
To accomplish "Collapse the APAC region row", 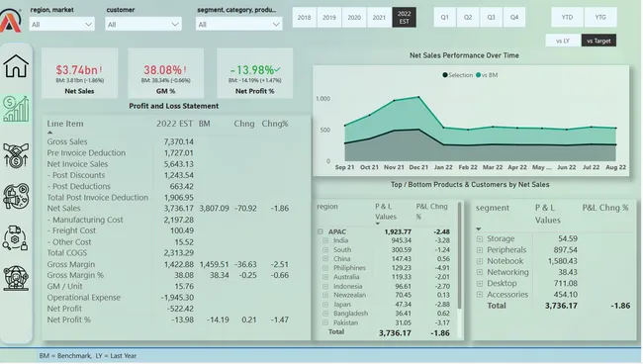I will pyautogui.click(x=321, y=231).
